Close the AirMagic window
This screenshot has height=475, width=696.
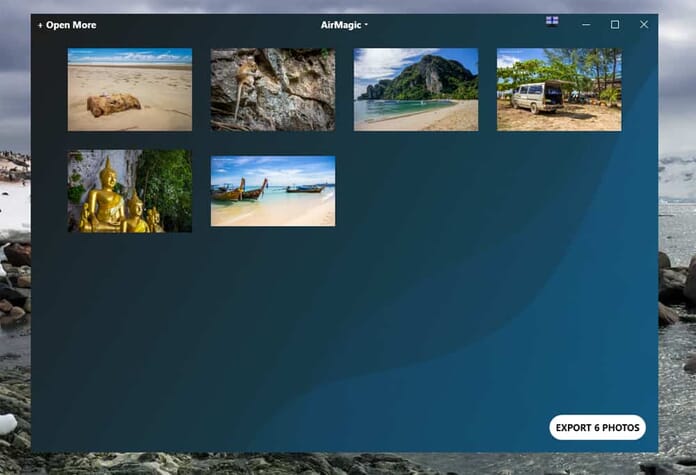[644, 24]
